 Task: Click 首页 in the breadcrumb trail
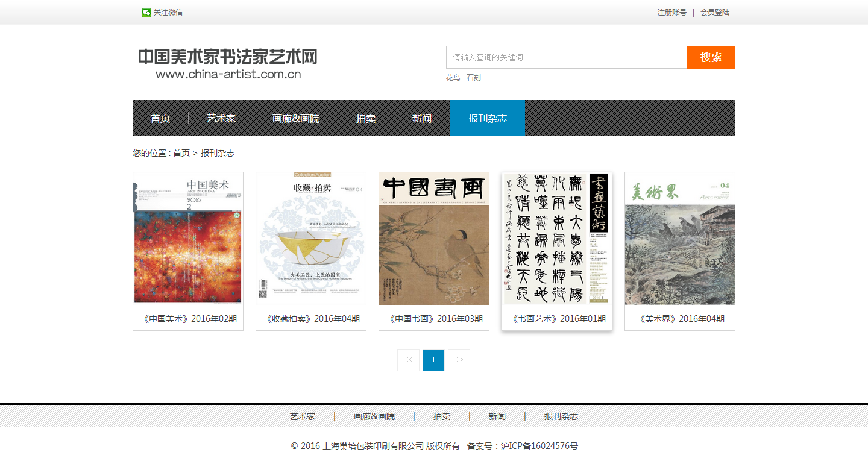181,154
